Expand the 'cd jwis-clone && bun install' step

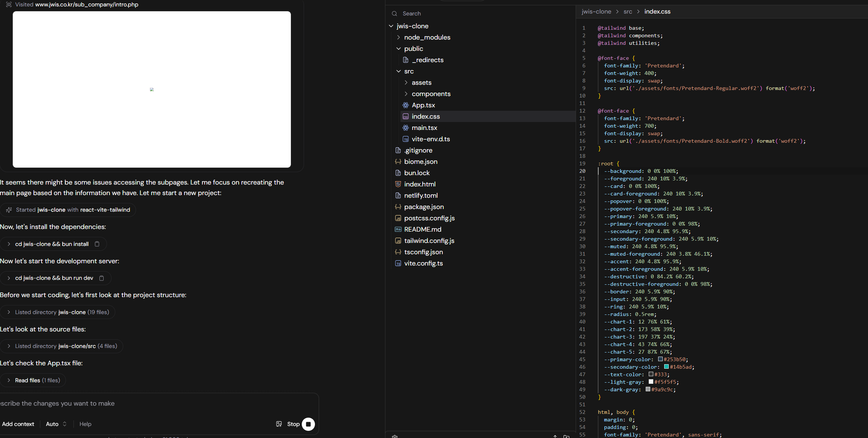pos(9,244)
